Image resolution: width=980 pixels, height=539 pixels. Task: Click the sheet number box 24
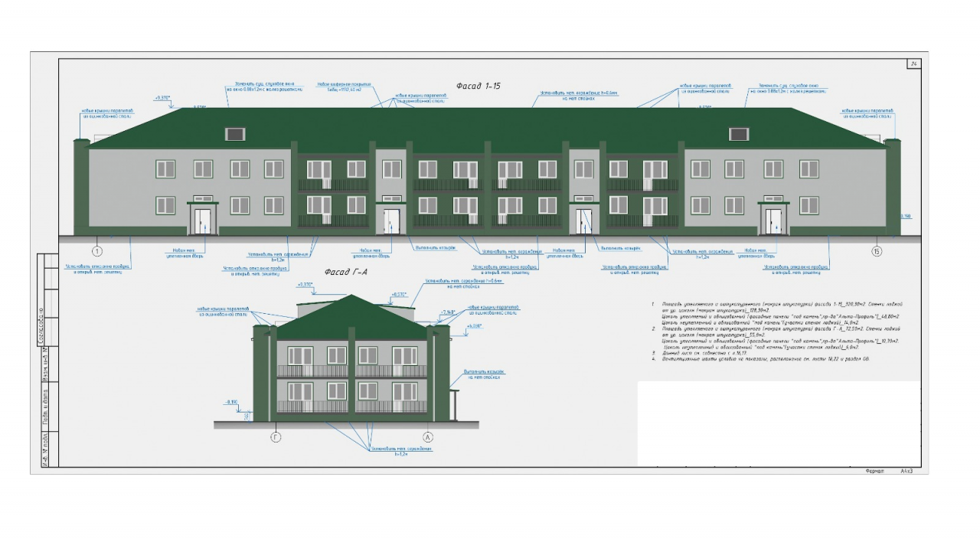[913, 64]
